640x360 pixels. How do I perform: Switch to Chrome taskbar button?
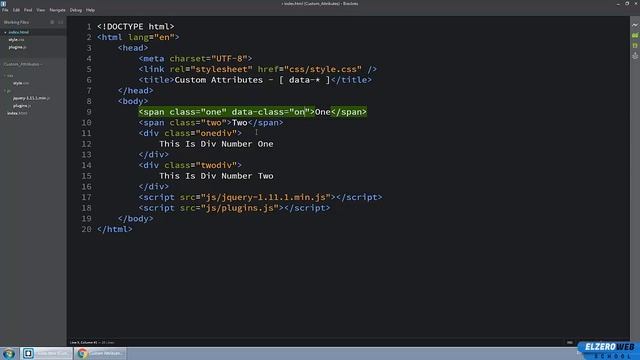(x=100, y=353)
